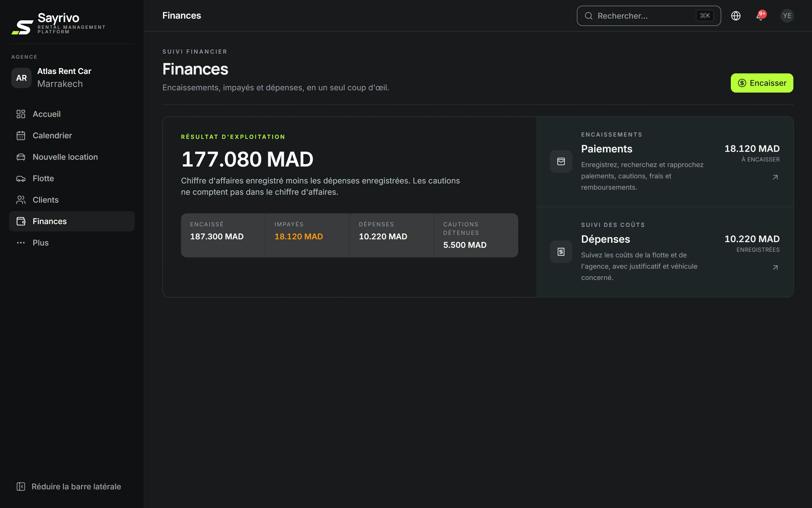Click 10.220 MAD enregistrées amount
812x508 pixels.
click(x=752, y=239)
